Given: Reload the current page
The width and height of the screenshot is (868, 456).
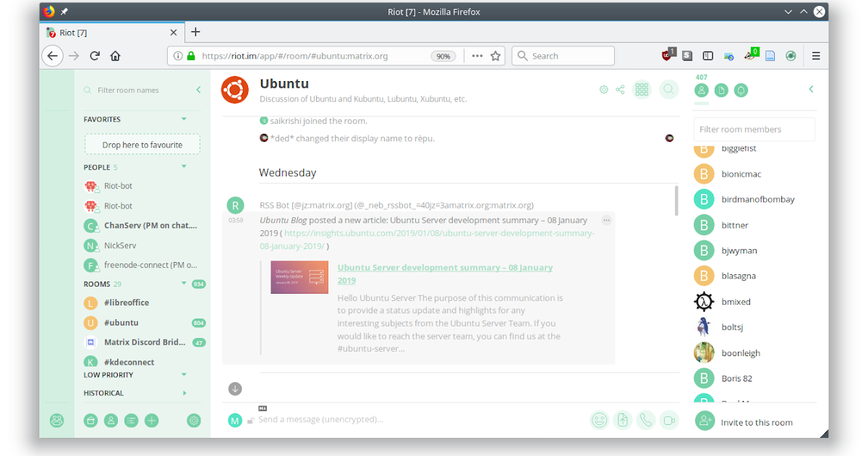Looking at the screenshot, I should tap(95, 56).
